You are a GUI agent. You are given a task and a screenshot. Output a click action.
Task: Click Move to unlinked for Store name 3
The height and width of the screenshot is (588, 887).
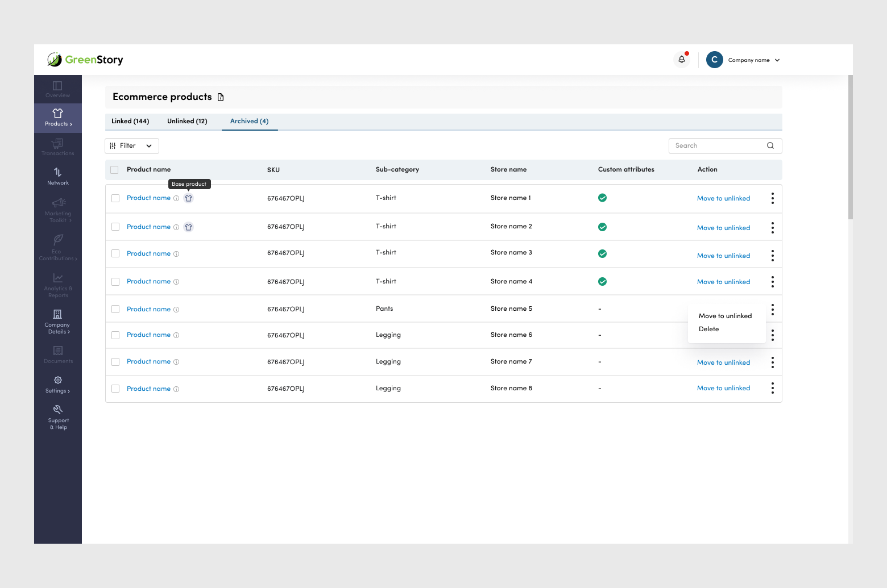coord(723,256)
